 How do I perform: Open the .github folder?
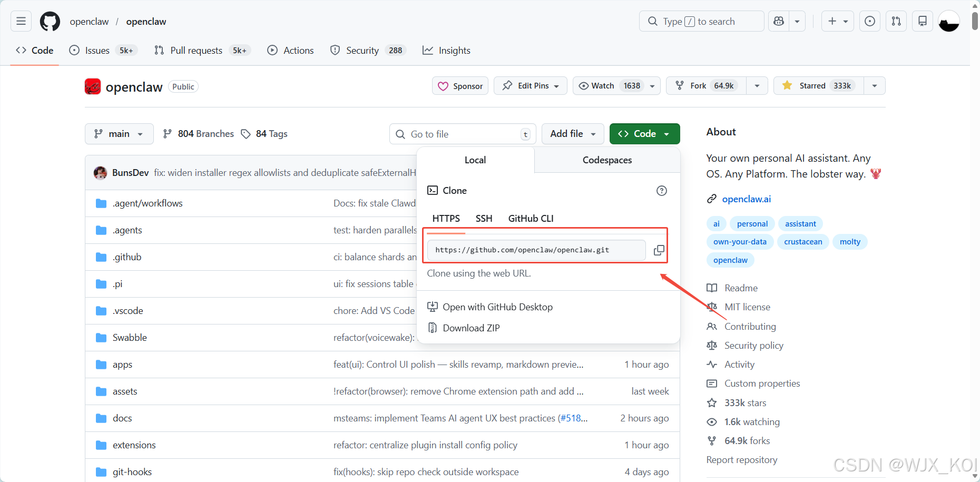(127, 257)
